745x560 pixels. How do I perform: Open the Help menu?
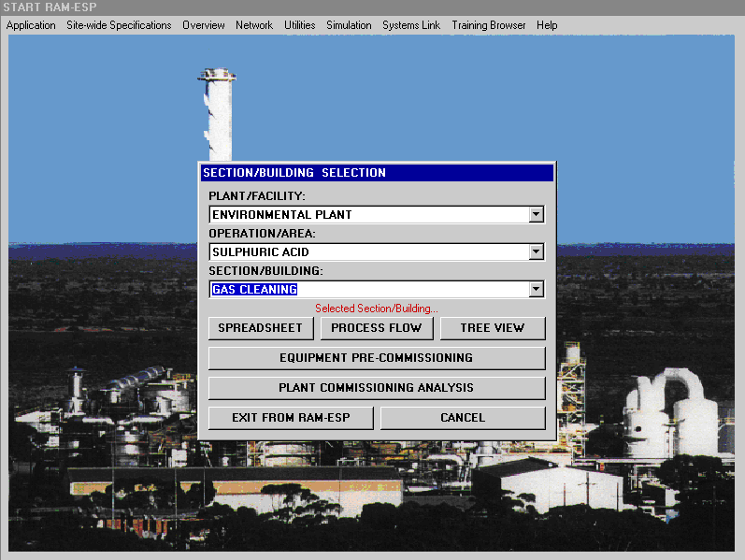point(547,25)
